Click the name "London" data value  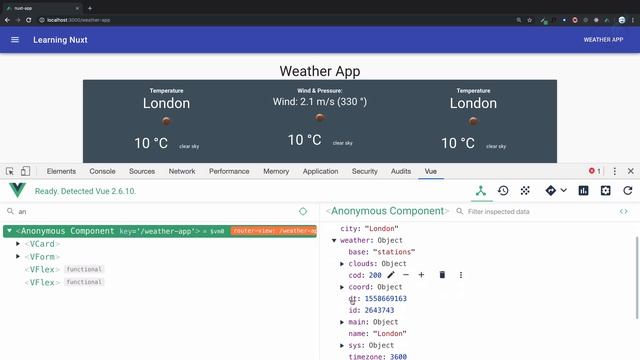pos(389,333)
